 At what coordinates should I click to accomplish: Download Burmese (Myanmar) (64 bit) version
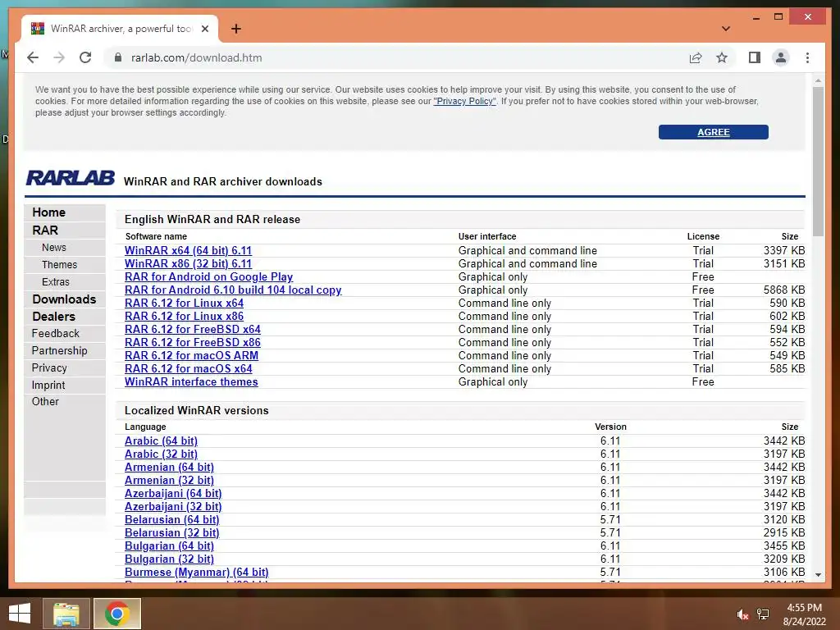click(197, 572)
